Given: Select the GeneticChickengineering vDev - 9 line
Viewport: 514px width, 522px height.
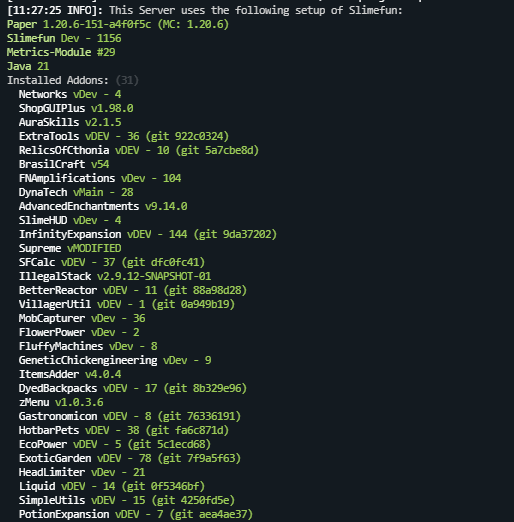Looking at the screenshot, I should (115, 360).
